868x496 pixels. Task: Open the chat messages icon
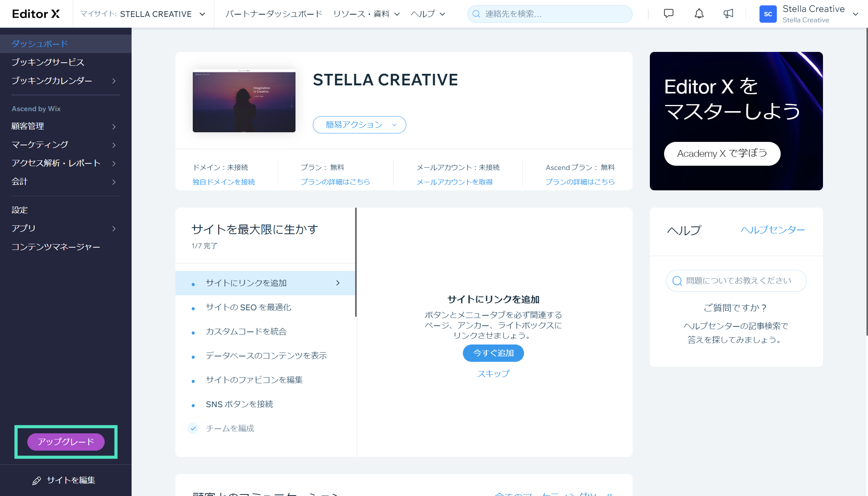point(669,13)
